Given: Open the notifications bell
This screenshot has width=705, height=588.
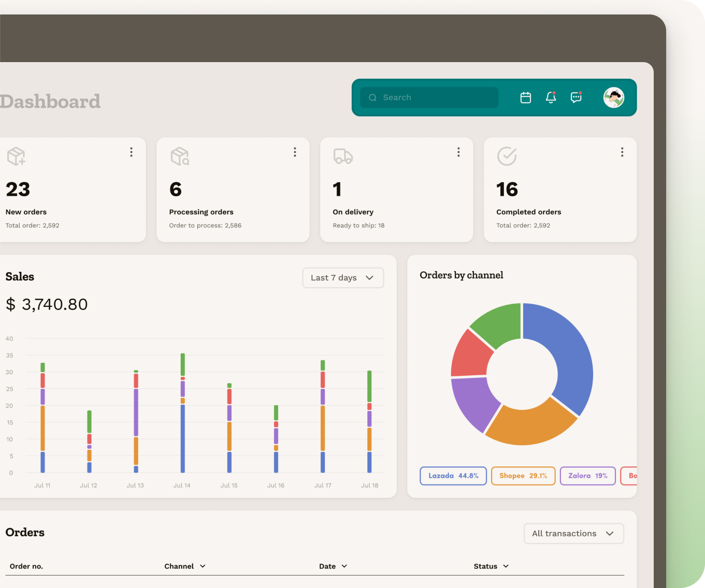Looking at the screenshot, I should (x=551, y=97).
